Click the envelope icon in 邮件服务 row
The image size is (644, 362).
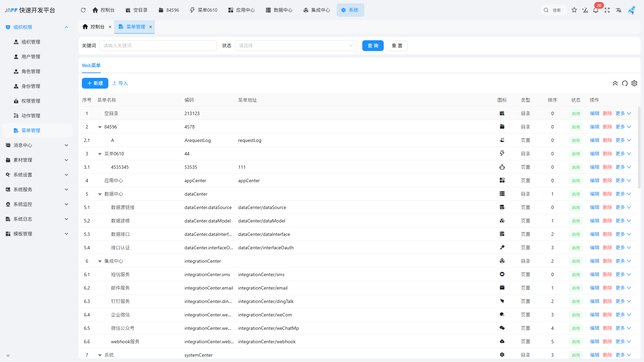click(x=502, y=288)
